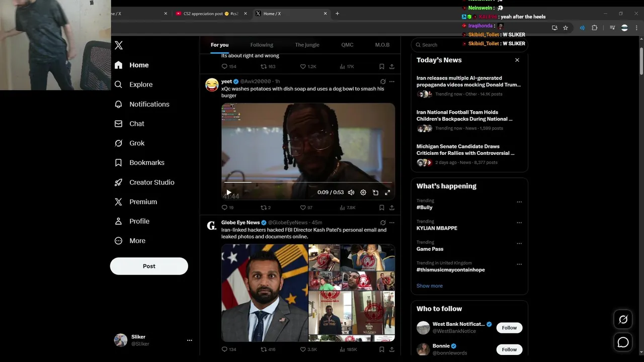Share yeet's xQc post
The height and width of the screenshot is (362, 644).
392,207
